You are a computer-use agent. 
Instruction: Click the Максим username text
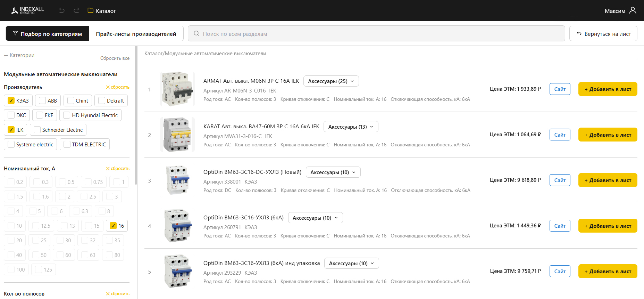pyautogui.click(x=615, y=11)
